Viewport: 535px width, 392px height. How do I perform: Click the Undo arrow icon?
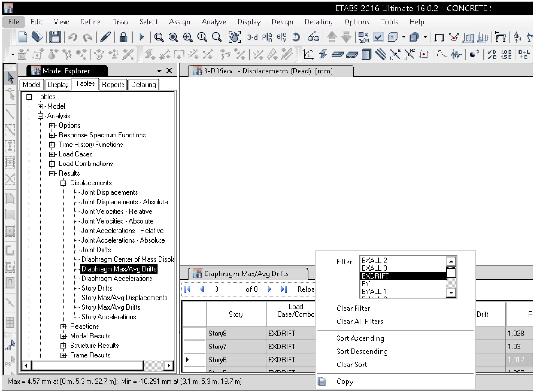(73, 37)
